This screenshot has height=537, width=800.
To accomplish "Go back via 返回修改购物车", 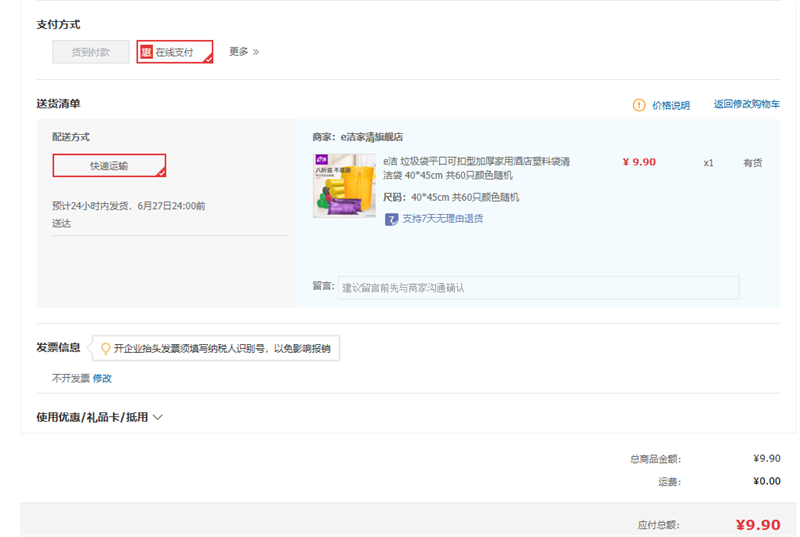I will tap(746, 104).
